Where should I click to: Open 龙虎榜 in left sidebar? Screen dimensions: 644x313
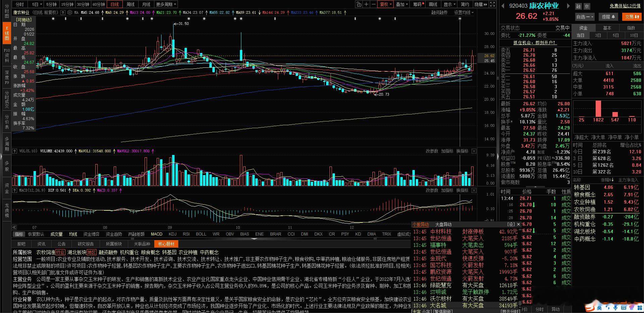pyautogui.click(x=7, y=210)
